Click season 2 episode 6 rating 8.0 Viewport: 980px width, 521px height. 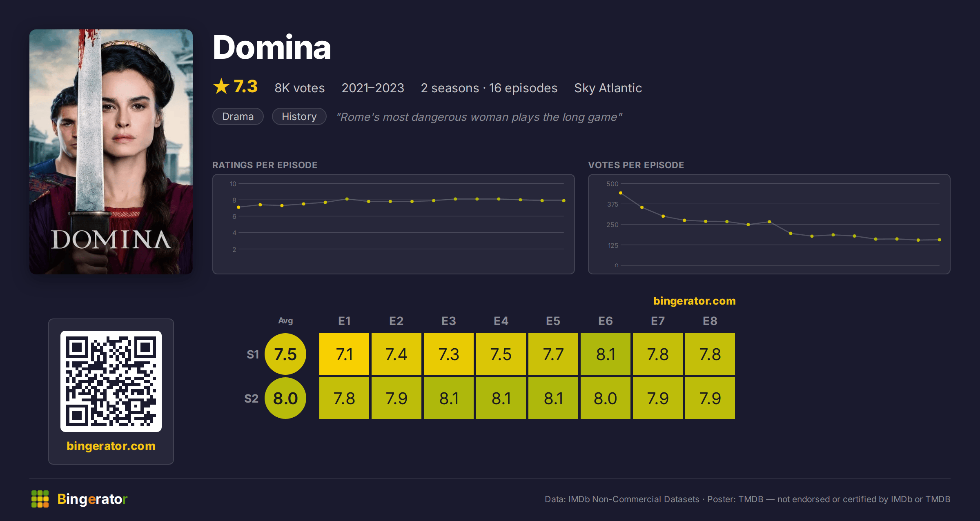point(606,398)
